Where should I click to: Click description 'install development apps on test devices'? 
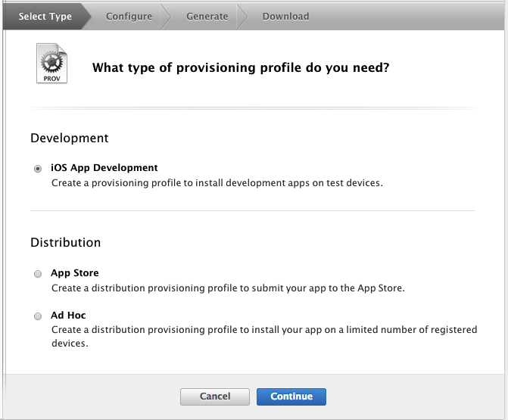click(x=217, y=183)
